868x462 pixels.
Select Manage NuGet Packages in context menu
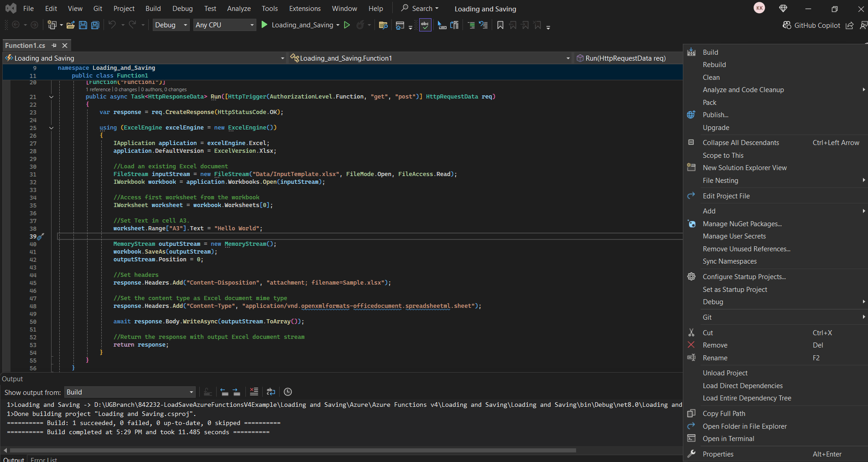pyautogui.click(x=742, y=224)
